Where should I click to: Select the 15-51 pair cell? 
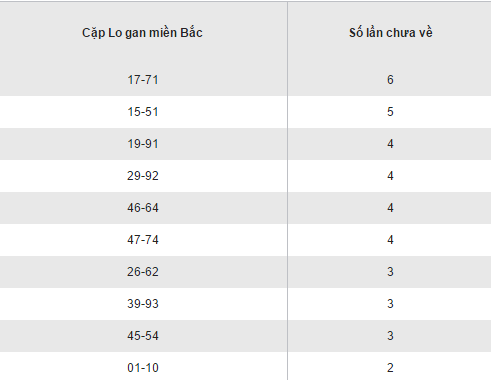143,112
